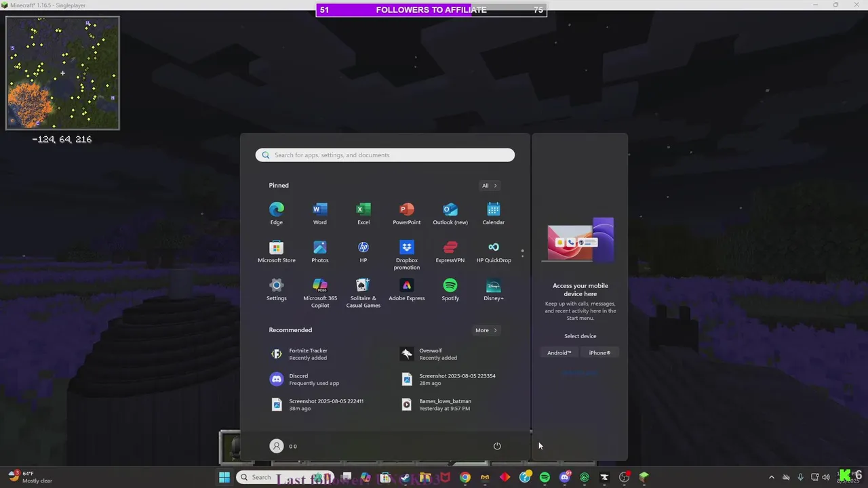Open Outlook (new) pinned app

click(x=450, y=213)
